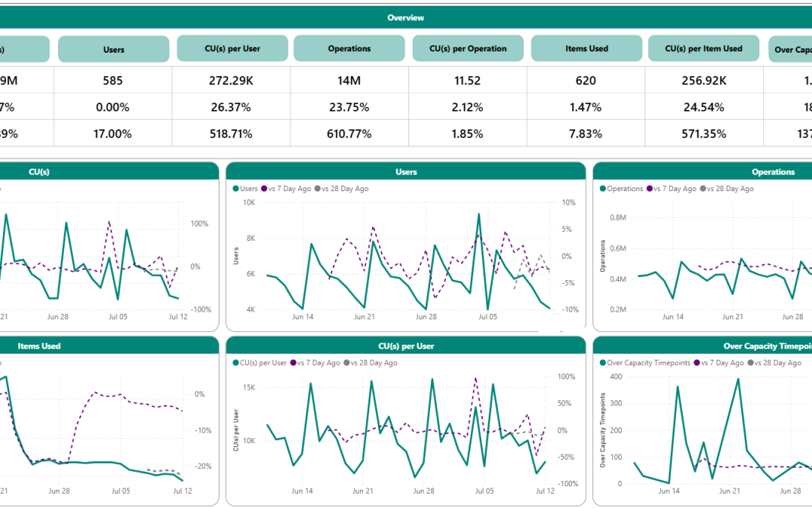The height and width of the screenshot is (508, 812).
Task: Click the 17.00% cell
Action: click(113, 134)
